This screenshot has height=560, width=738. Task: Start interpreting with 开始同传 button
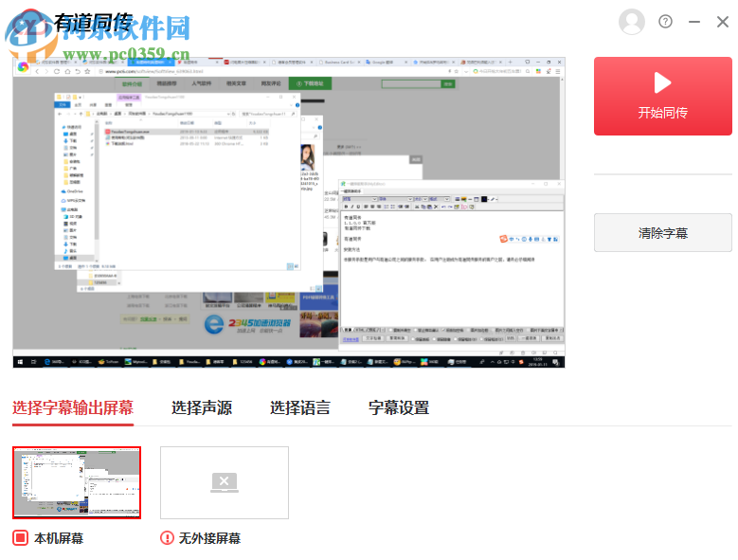[x=663, y=97]
